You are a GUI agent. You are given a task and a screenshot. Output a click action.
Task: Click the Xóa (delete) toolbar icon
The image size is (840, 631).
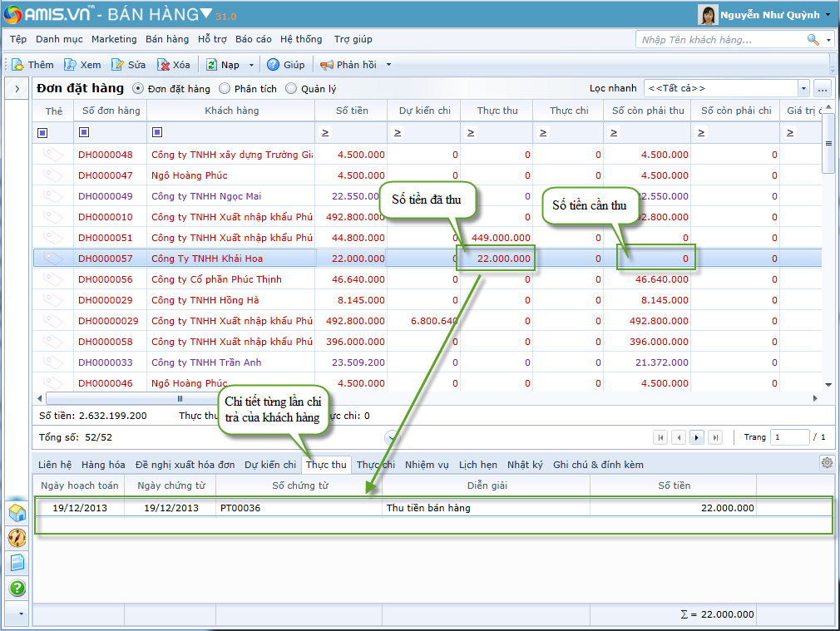tap(164, 65)
